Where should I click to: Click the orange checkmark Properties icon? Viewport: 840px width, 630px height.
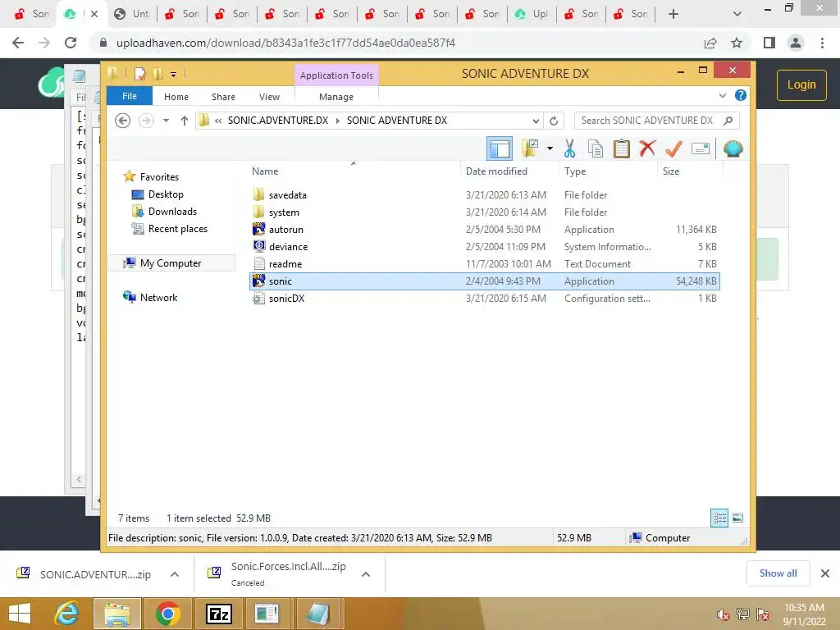coord(673,148)
